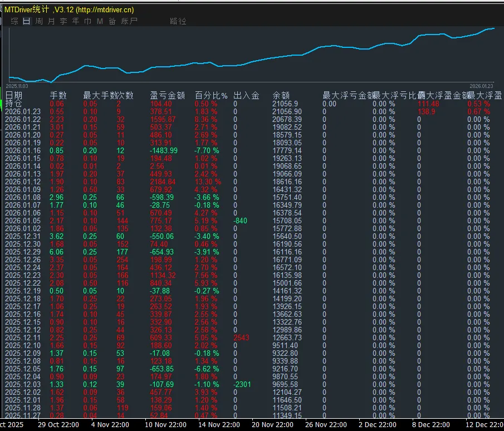Select the 2025.12.03 date row

[x=23, y=384]
